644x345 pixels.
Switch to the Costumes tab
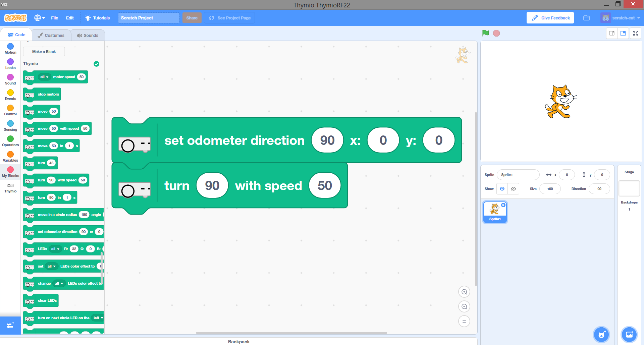coord(51,35)
